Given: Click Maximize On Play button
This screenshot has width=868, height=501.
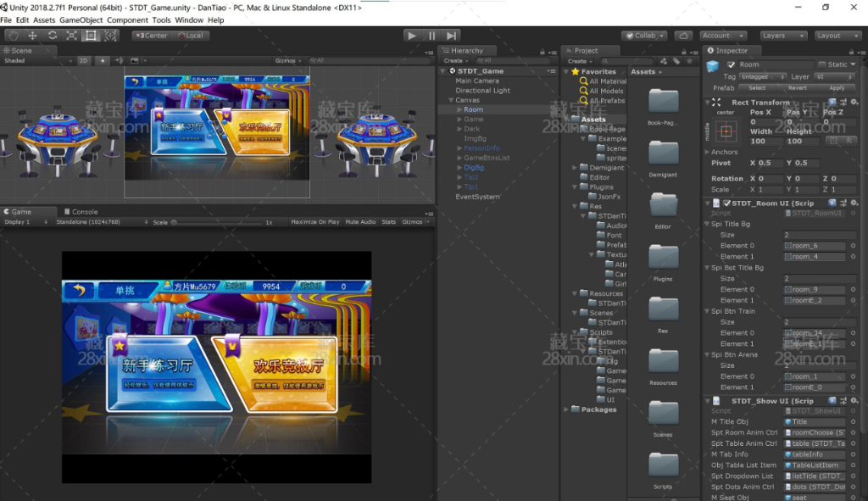Looking at the screenshot, I should tap(315, 222).
